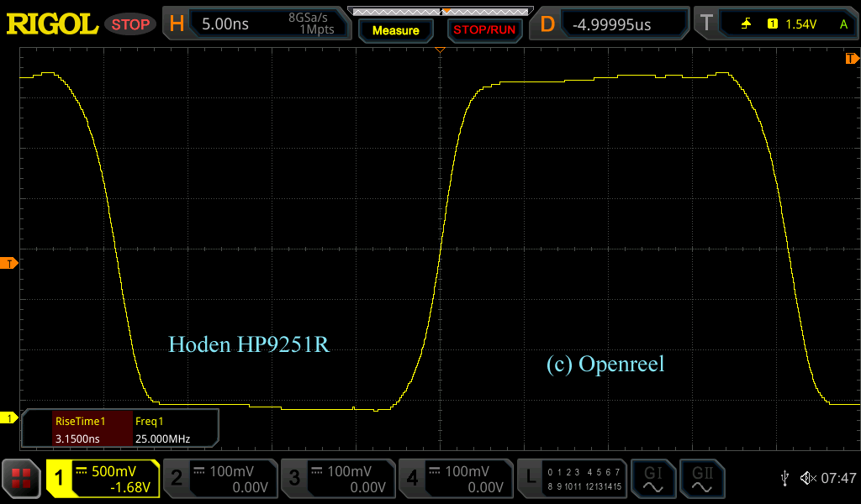
Task: Open the 1.54V trigger level setting
Action: click(x=800, y=24)
